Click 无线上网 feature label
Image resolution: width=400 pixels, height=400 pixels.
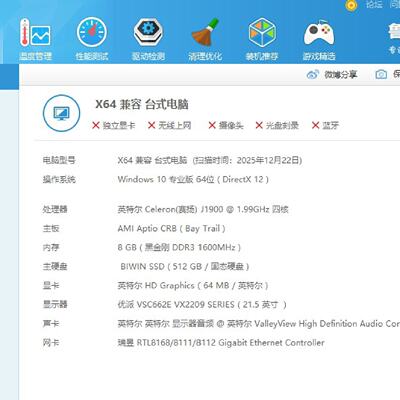(175, 125)
